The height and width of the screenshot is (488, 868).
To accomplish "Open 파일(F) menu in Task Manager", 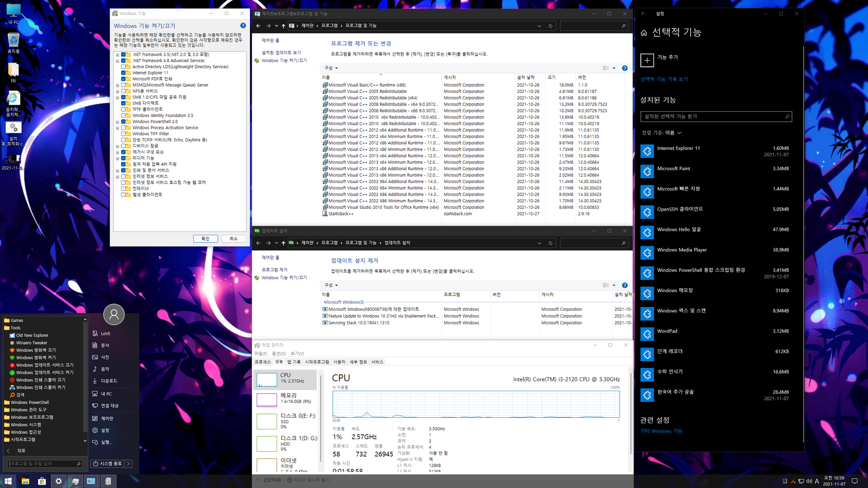I will point(261,353).
